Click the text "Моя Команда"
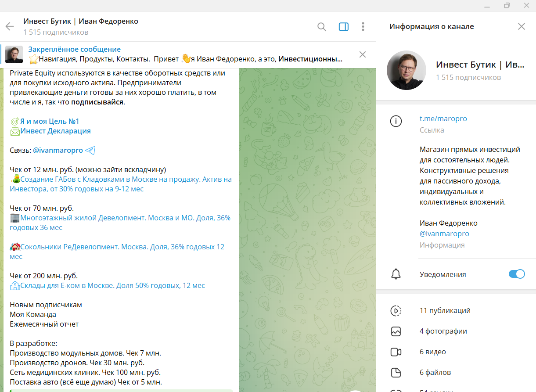The height and width of the screenshot is (392, 536). pyautogui.click(x=33, y=314)
